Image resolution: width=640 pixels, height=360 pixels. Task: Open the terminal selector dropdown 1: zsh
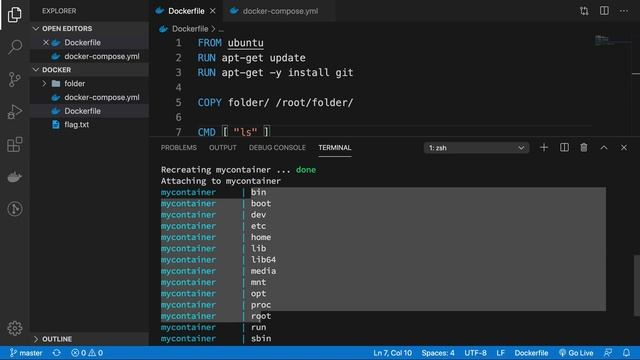click(x=476, y=148)
